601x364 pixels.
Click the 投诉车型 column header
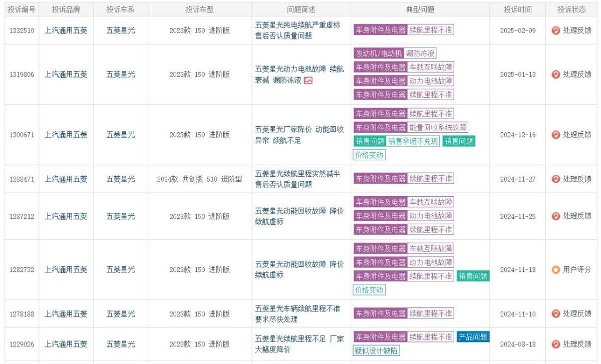coord(199,10)
